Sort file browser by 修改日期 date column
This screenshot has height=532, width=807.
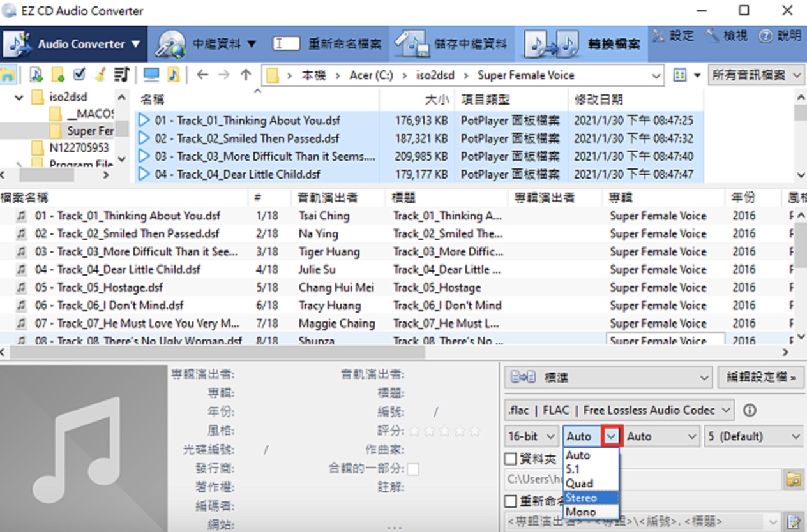point(636,100)
